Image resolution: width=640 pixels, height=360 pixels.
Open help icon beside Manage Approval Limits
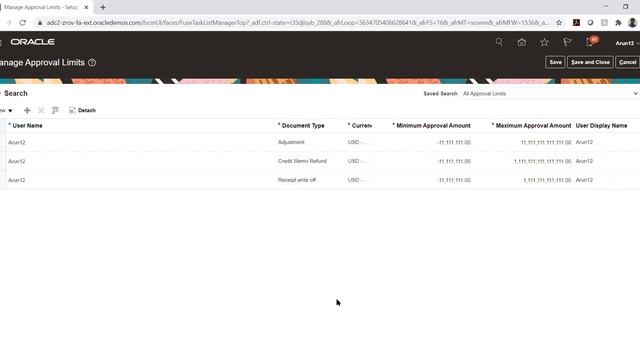point(92,62)
